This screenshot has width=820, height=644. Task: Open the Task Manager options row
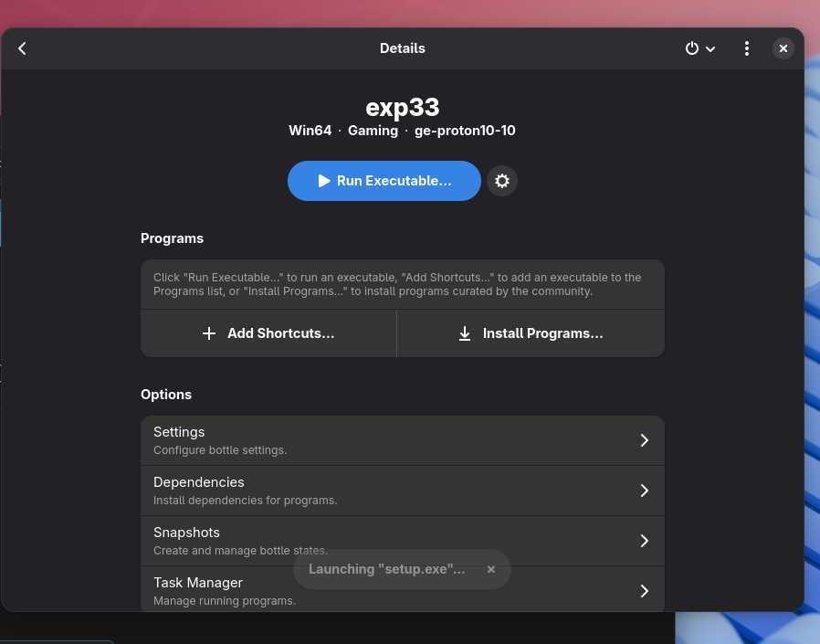coord(403,589)
